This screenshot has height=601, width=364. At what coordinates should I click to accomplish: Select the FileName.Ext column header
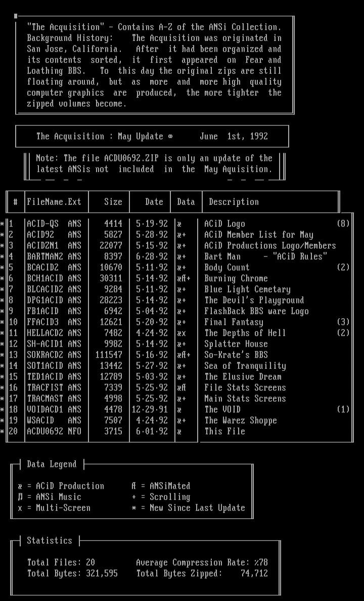tap(54, 202)
